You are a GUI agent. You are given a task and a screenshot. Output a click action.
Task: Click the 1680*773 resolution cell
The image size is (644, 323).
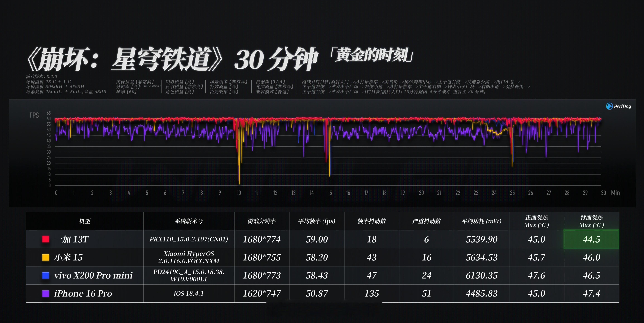(262, 275)
